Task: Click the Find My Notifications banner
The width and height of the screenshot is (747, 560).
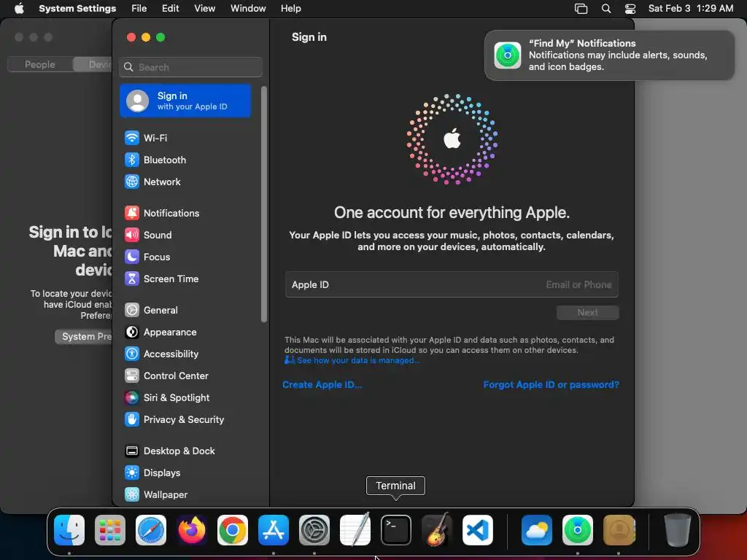Action: tap(609, 55)
